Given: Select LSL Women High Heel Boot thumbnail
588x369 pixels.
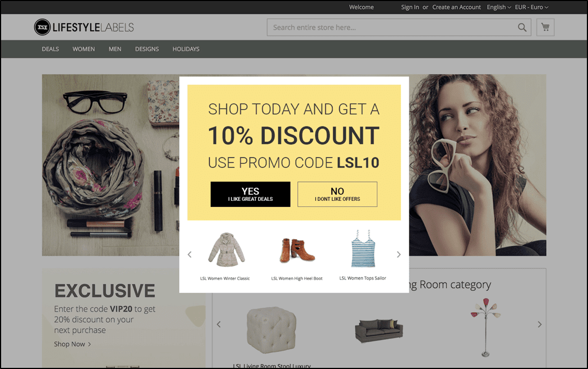Looking at the screenshot, I should tap(297, 250).
